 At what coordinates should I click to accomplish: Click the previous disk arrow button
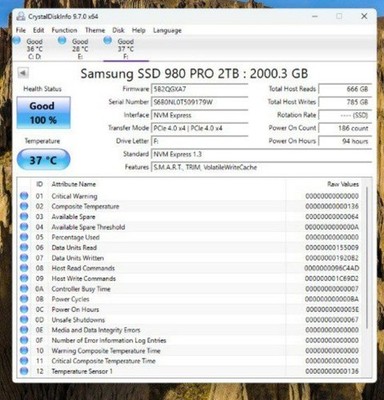pos(23,73)
